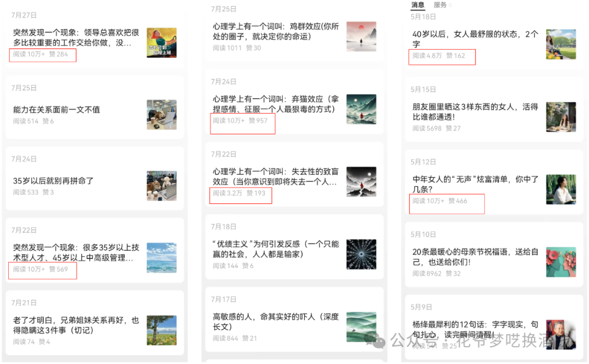
Task: Open the article 中年女人的“无声”炫富清单
Action: [x=475, y=184]
